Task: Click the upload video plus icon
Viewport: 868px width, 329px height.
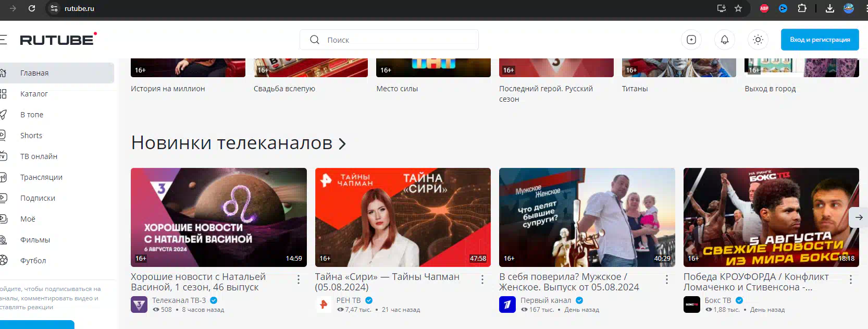Action: pyautogui.click(x=691, y=40)
